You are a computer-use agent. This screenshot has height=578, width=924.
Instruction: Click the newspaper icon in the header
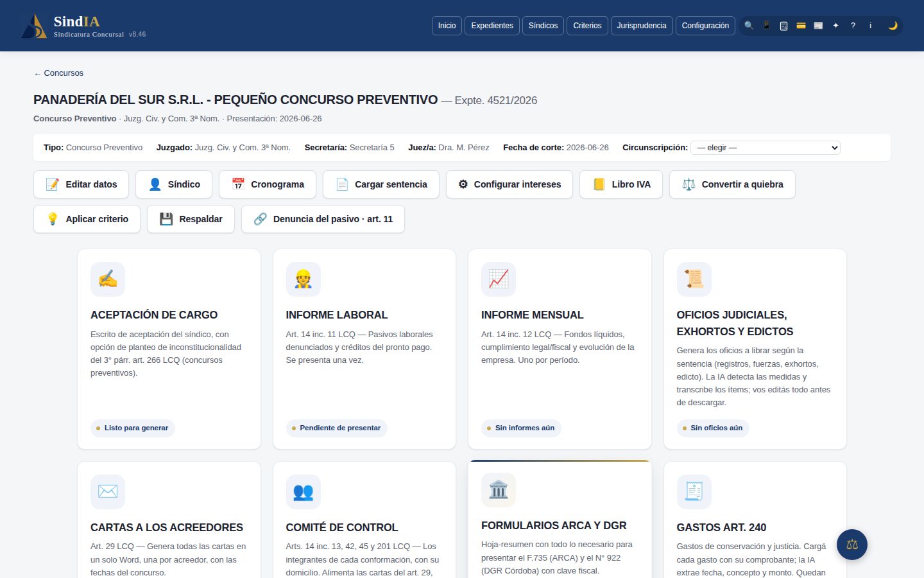coord(818,26)
